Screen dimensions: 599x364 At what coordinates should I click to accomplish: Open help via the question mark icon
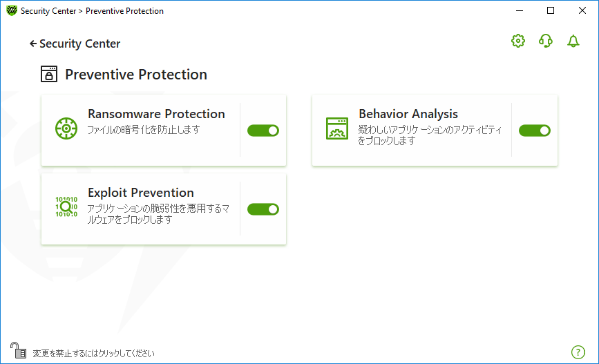pos(578,352)
